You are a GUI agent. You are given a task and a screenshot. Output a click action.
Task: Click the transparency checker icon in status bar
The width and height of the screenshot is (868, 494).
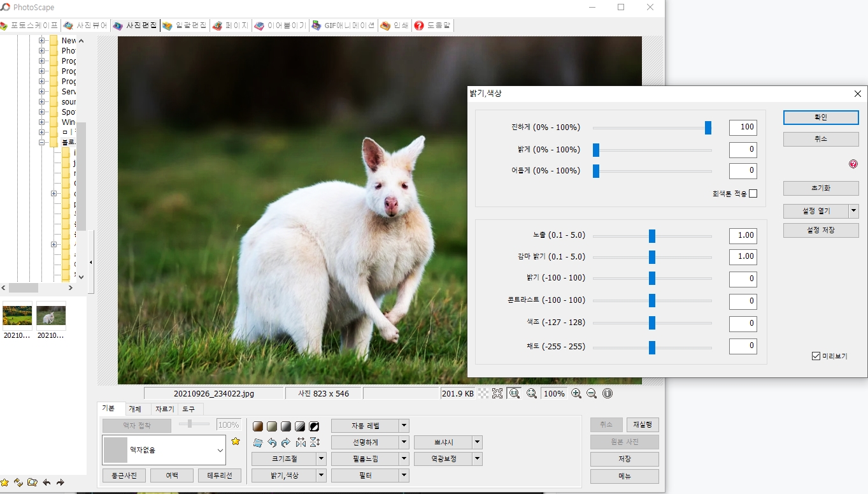pos(483,393)
